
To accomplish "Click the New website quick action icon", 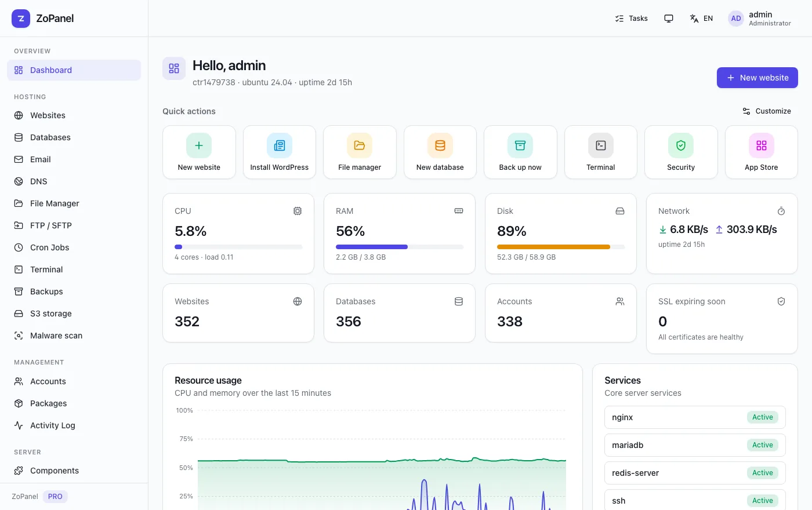I will point(199,145).
